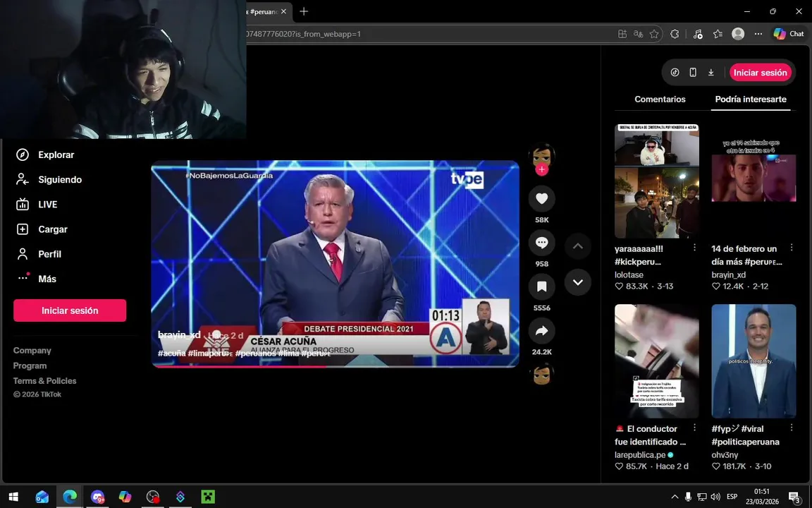812x508 pixels.
Task: Click top-right Iniciar sesión button
Action: [761, 73]
